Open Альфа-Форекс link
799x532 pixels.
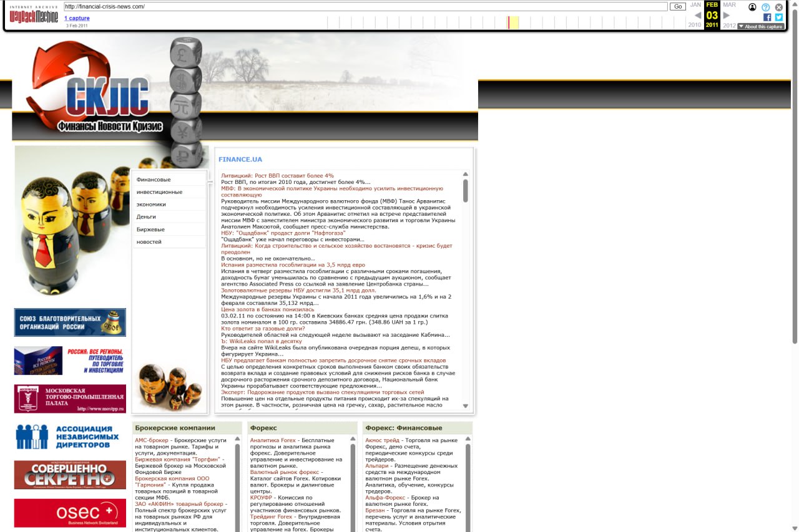tap(385, 498)
